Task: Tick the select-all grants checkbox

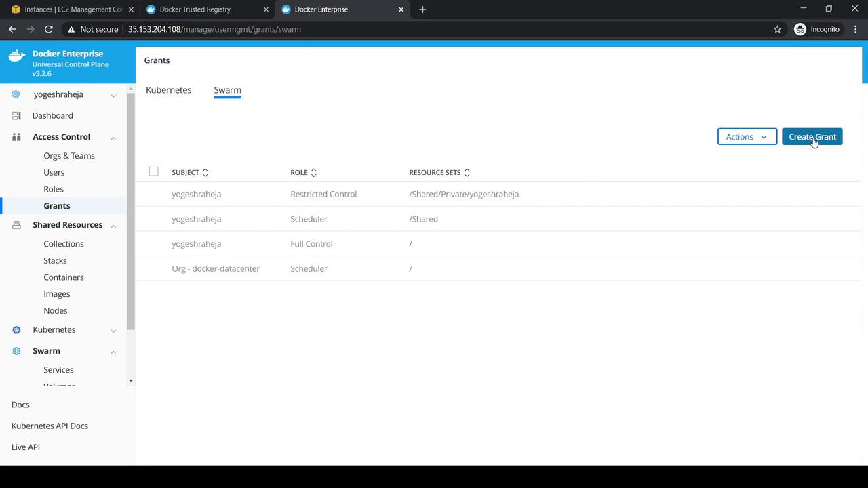Action: coord(154,171)
